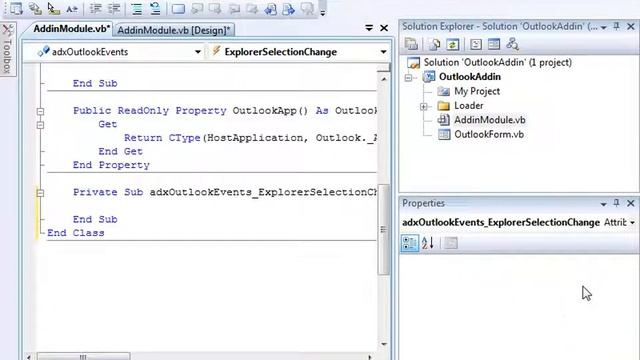Open Solution Explorer window position menu
Viewport: 640px width, 360px height.
pyautogui.click(x=604, y=27)
